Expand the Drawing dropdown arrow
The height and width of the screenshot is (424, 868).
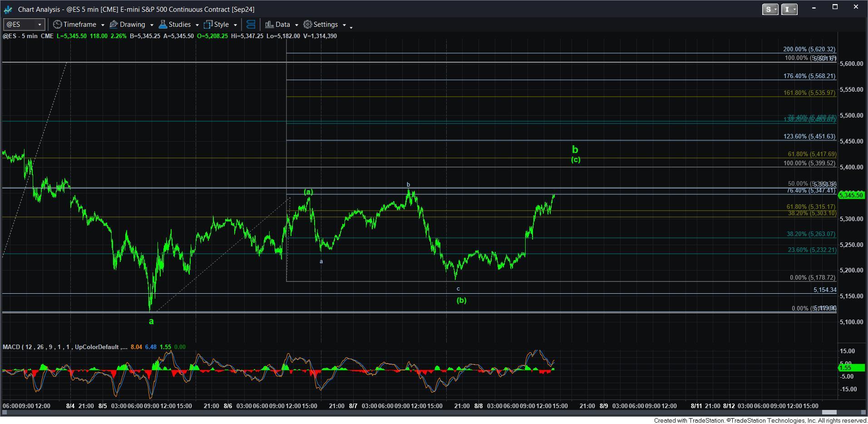[152, 25]
